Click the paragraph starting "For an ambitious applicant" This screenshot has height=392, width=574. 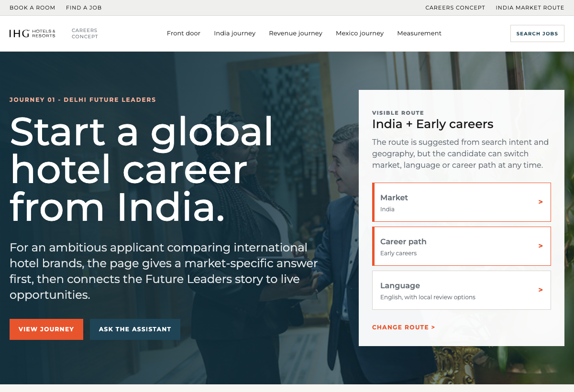164,271
